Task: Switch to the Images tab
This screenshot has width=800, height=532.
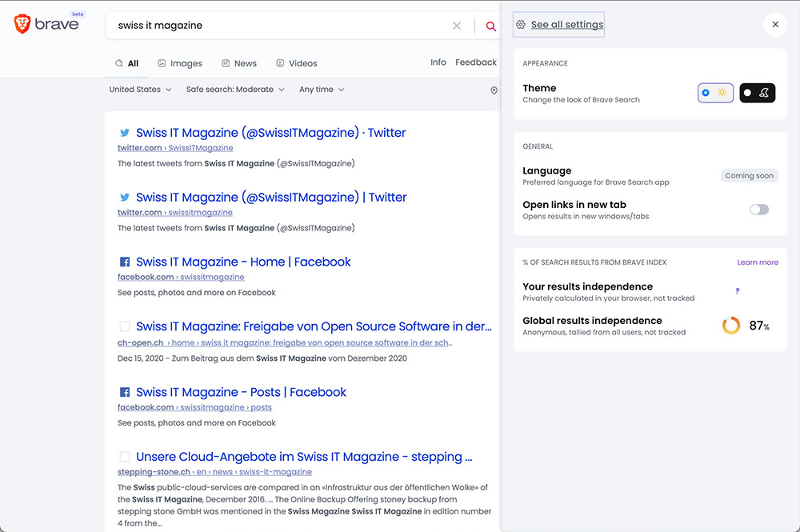Action: tap(179, 63)
